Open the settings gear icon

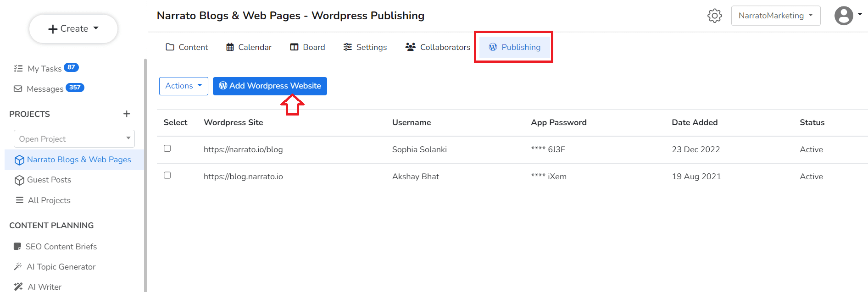[x=714, y=16]
